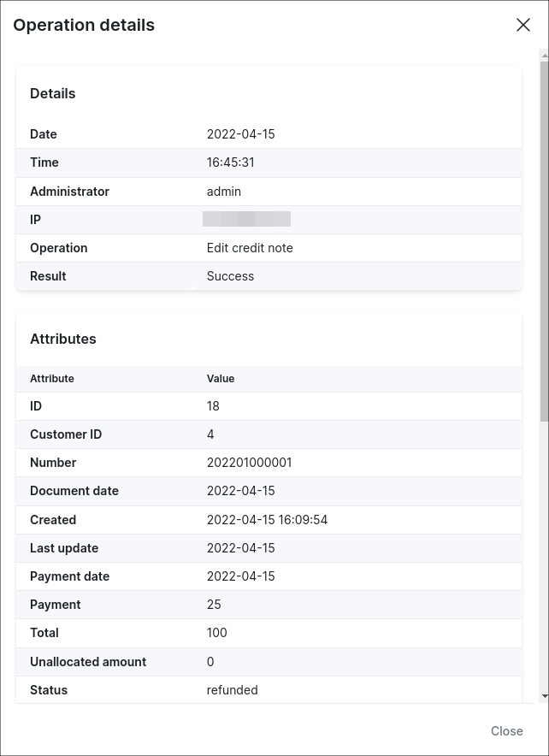Click the Time value 16:45:31
The image size is (549, 756).
[x=230, y=162]
